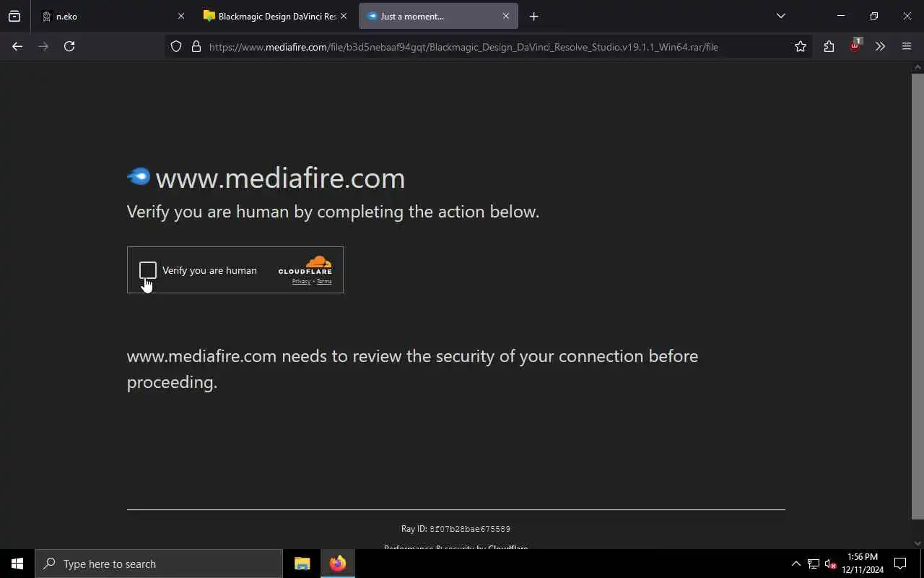Screen dimensions: 924x578
Task: Open the Firefox application menu
Action: (907, 46)
